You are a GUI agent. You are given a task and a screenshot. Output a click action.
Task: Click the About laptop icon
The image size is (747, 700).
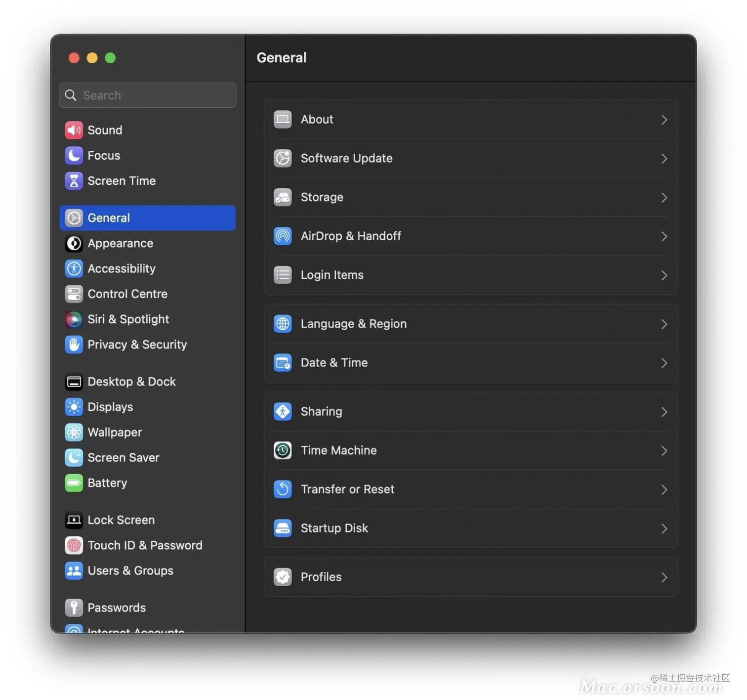283,119
